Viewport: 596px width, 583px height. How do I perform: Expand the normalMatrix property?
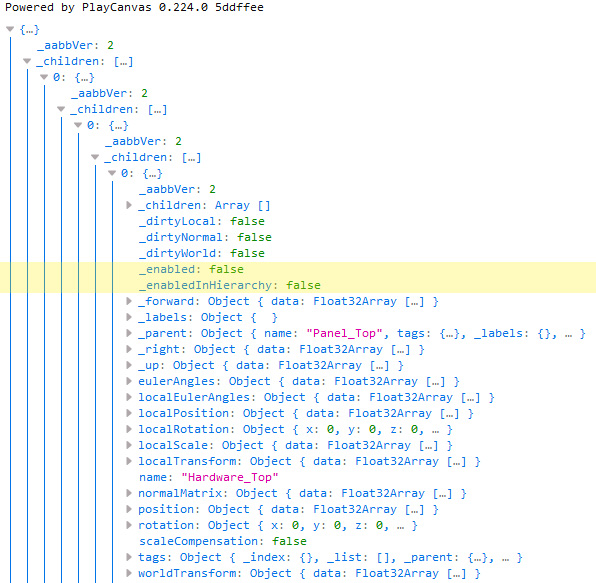(x=129, y=493)
